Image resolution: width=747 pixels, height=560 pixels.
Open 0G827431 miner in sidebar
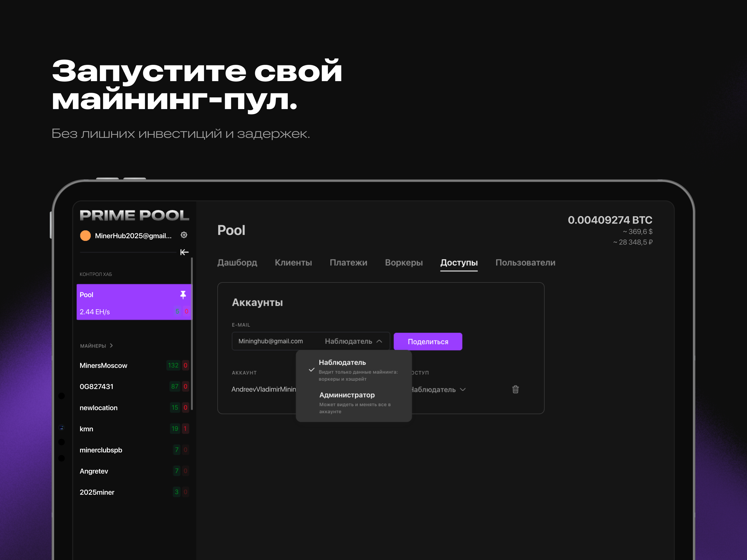134,387
